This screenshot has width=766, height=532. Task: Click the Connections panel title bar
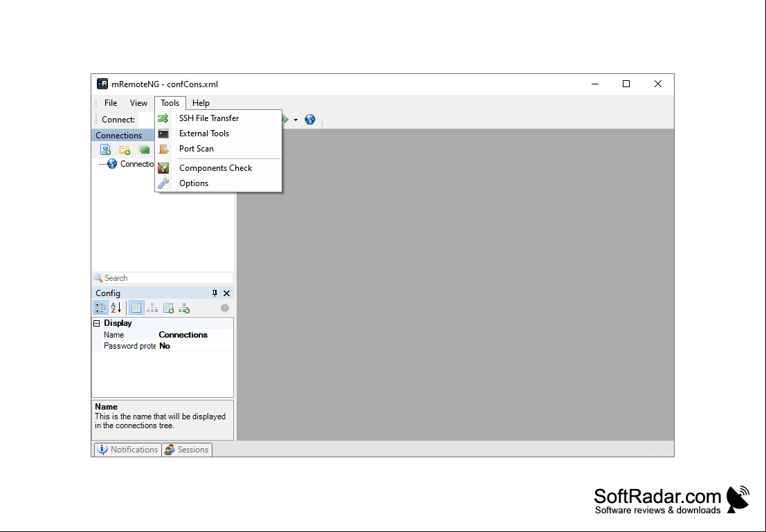pyautogui.click(x=123, y=136)
